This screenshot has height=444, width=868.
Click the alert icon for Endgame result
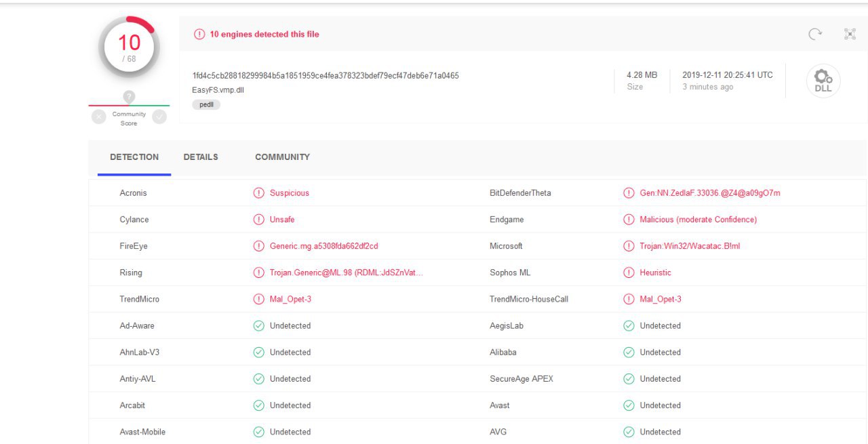pos(629,220)
